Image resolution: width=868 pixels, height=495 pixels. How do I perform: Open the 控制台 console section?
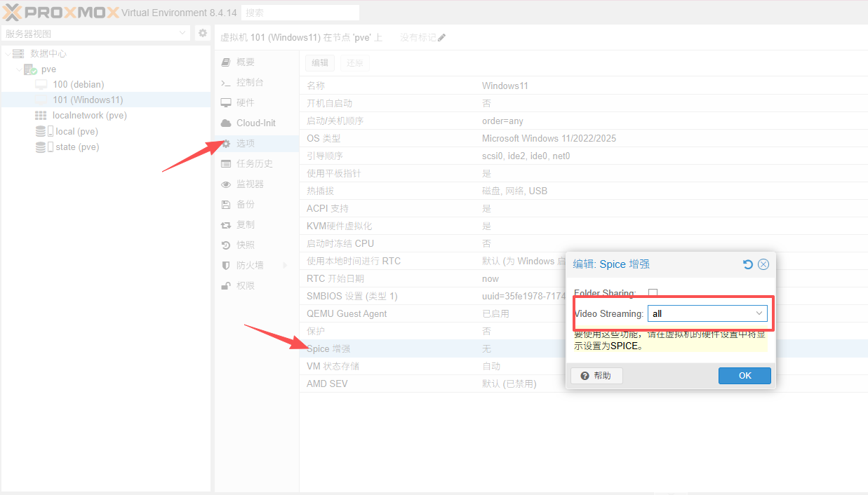click(x=250, y=82)
